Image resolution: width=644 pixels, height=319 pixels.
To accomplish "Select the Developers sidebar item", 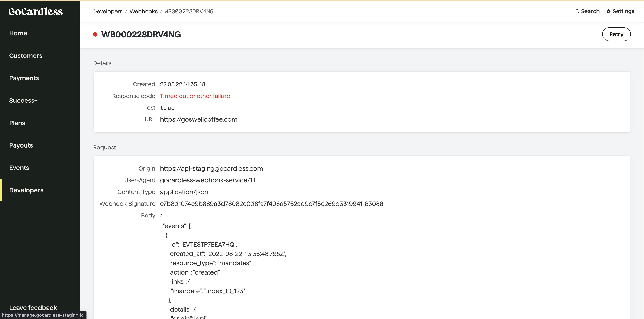I will (x=26, y=190).
